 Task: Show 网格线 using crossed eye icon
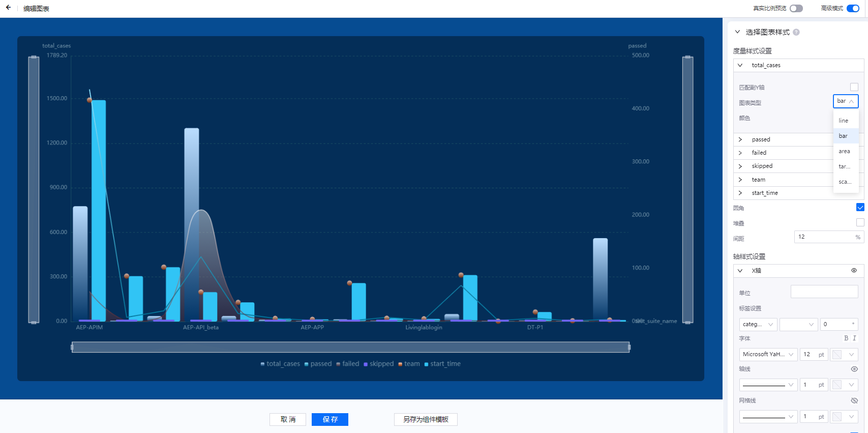(854, 400)
